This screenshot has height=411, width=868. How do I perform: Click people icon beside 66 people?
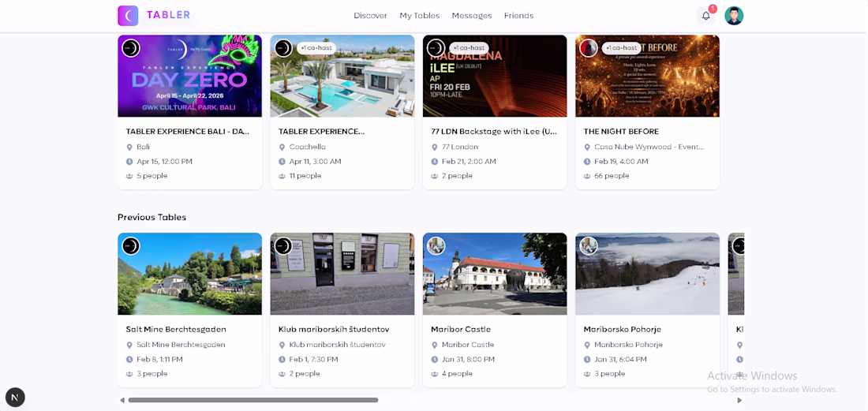tap(587, 176)
